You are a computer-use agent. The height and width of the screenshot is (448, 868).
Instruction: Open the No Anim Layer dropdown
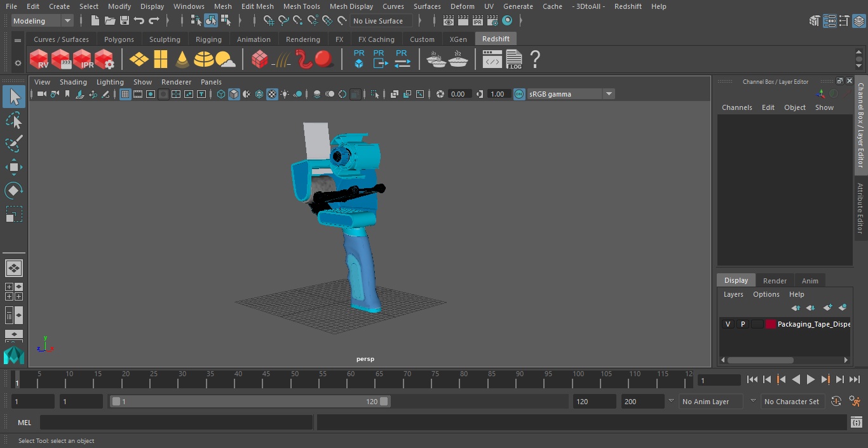710,402
